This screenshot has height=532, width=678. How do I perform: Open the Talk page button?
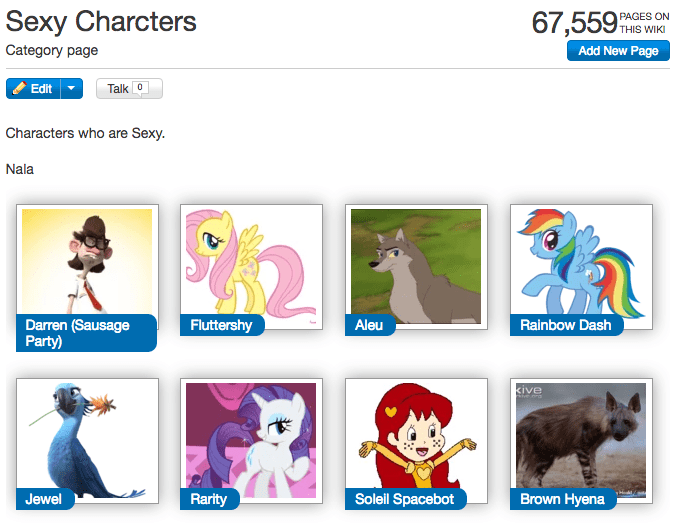point(118,89)
